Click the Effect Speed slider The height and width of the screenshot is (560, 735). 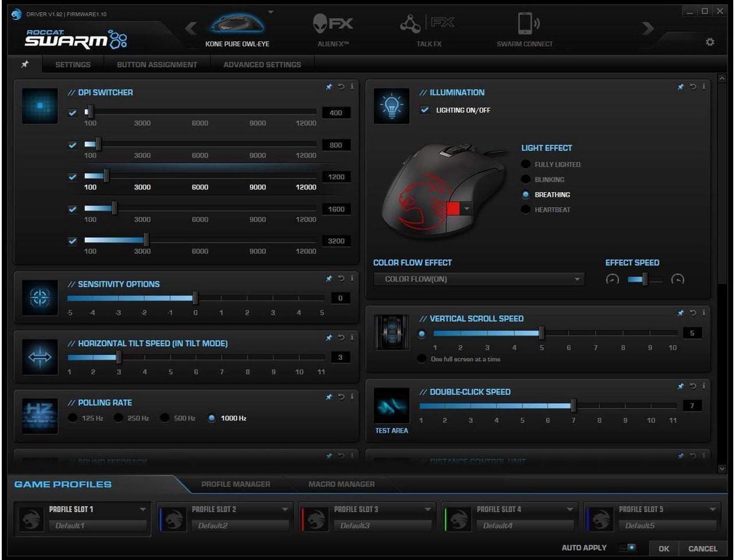click(x=645, y=279)
